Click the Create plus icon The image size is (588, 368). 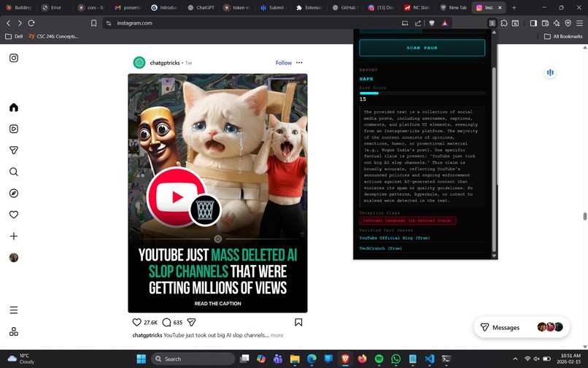[14, 236]
